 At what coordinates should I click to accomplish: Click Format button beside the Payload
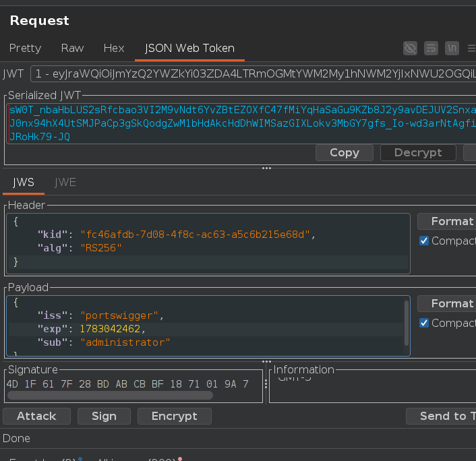[x=447, y=304]
